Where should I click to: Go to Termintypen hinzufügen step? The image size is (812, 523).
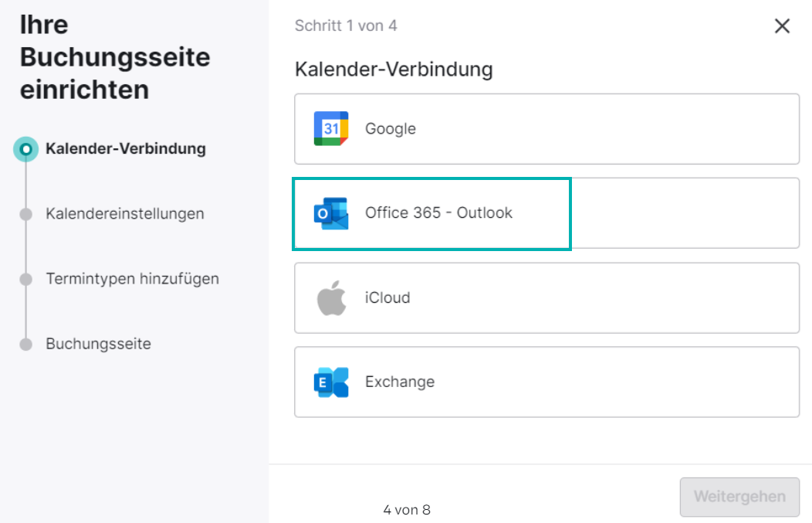(133, 279)
